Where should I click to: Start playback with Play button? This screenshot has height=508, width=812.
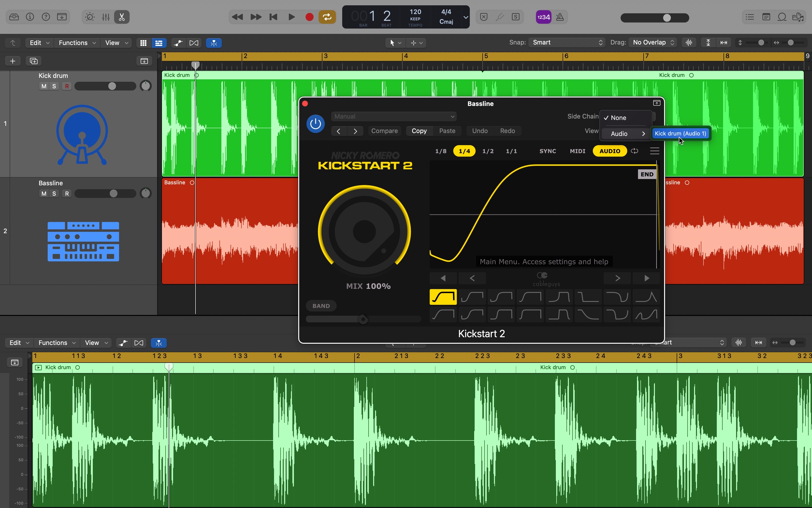292,17
